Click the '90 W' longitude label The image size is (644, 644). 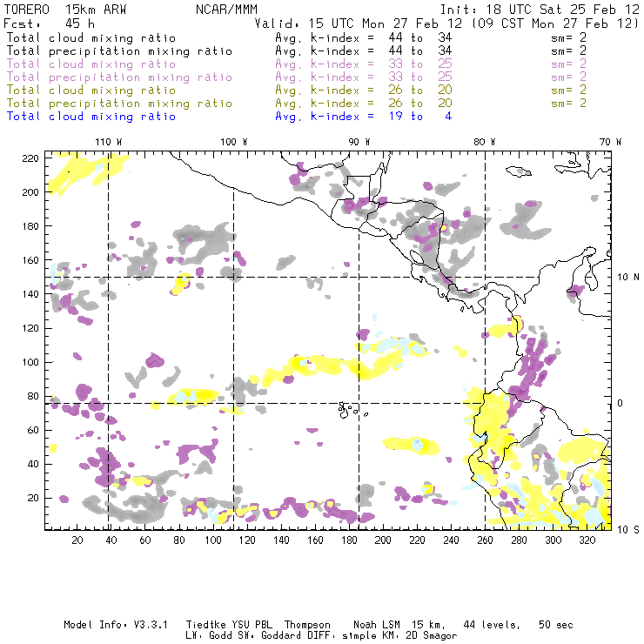[359, 142]
